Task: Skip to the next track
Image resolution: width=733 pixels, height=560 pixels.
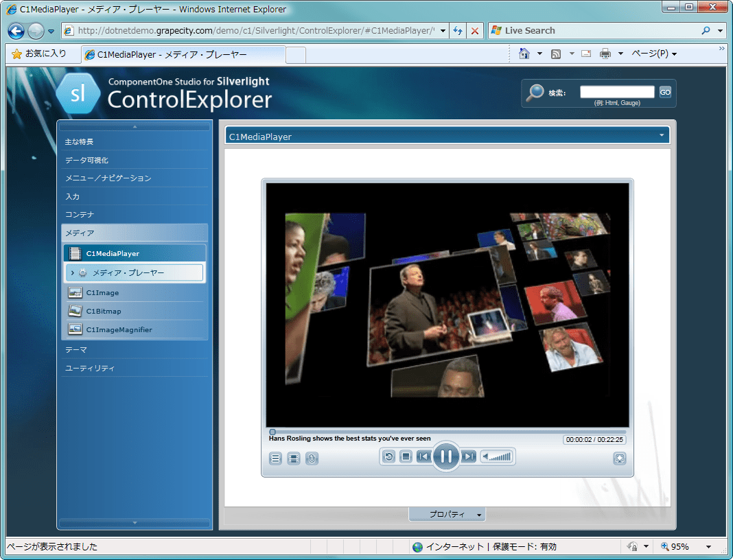Action: click(467, 456)
